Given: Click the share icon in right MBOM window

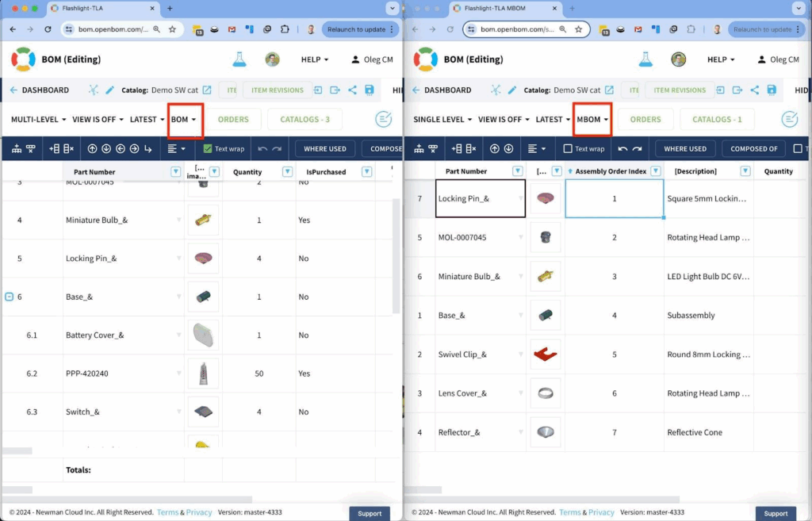Looking at the screenshot, I should click(754, 90).
